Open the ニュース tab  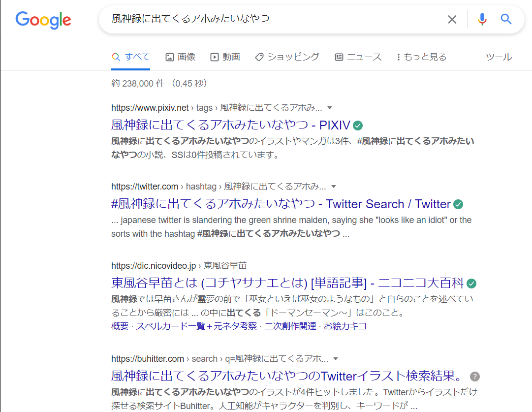pyautogui.click(x=358, y=57)
